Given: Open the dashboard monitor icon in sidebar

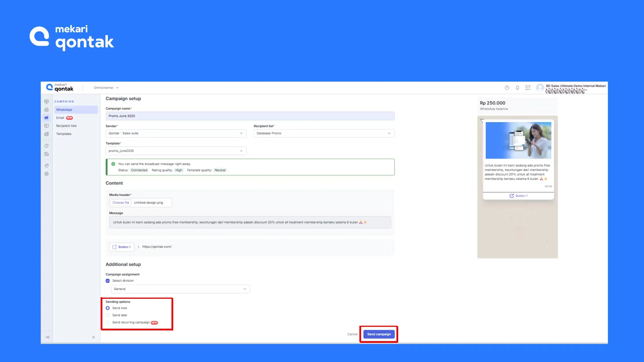Looking at the screenshot, I should pyautogui.click(x=47, y=102).
